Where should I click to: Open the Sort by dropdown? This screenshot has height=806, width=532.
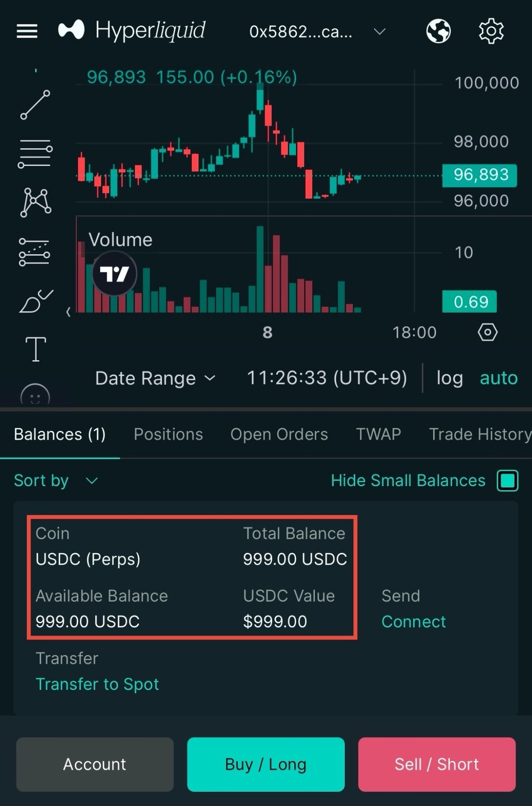(x=56, y=480)
